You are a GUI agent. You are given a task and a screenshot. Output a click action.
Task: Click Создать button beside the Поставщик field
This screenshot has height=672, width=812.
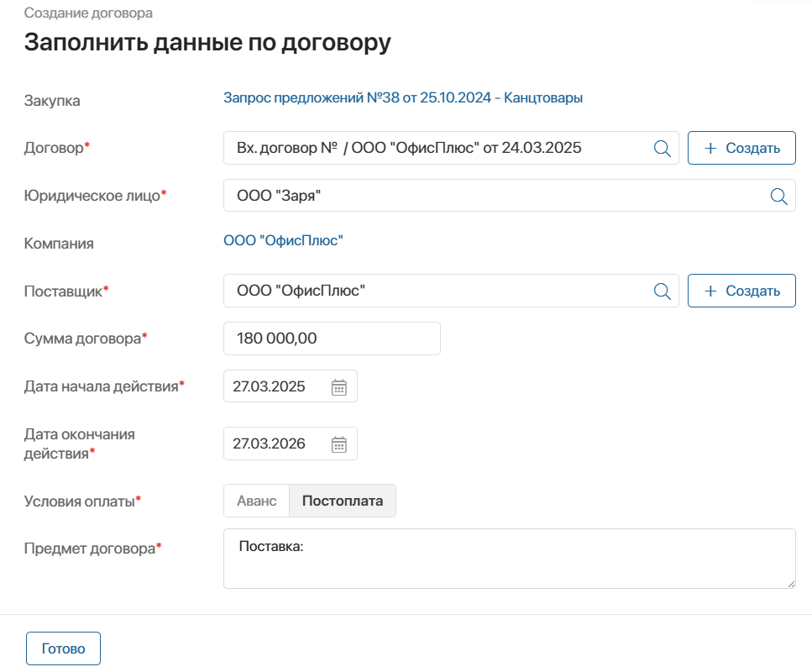click(741, 290)
